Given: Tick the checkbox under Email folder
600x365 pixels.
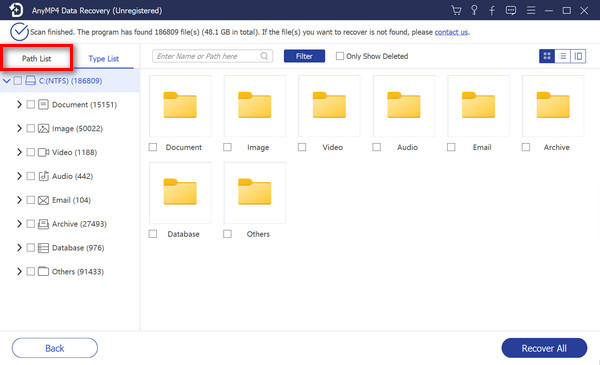Looking at the screenshot, I should pos(451,147).
